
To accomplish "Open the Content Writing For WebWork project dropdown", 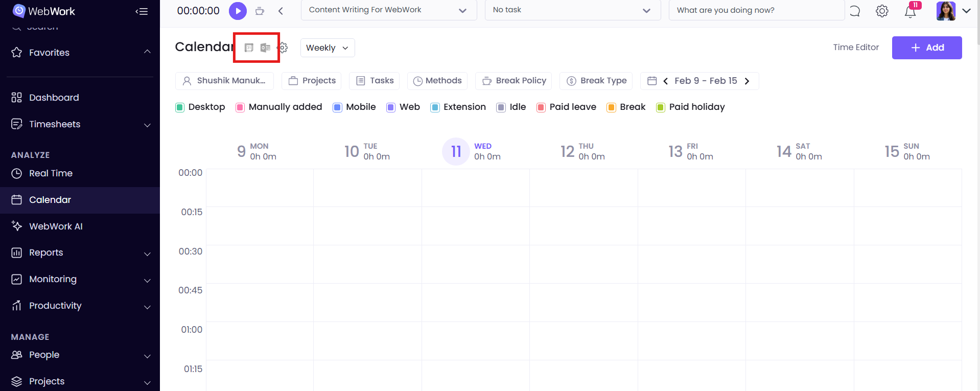I will [x=388, y=10].
